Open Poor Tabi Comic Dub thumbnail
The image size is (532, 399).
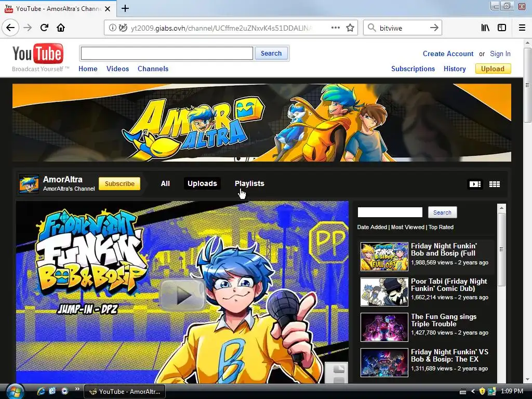384,292
